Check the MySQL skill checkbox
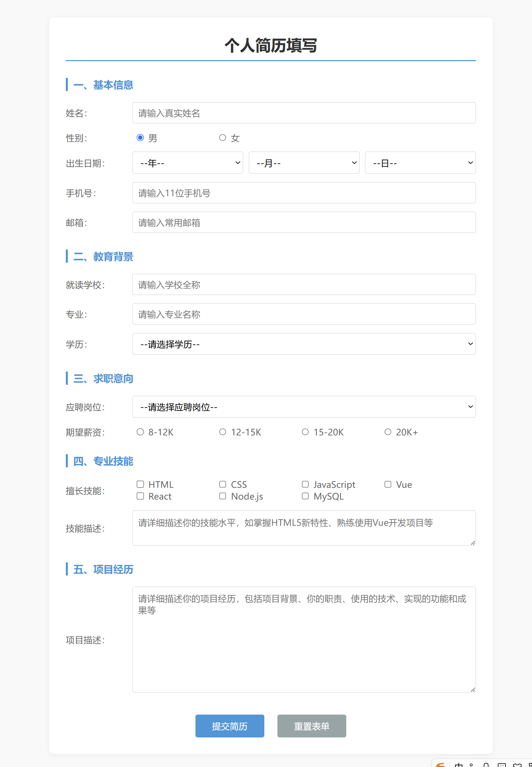This screenshot has height=767, width=532. click(x=305, y=496)
